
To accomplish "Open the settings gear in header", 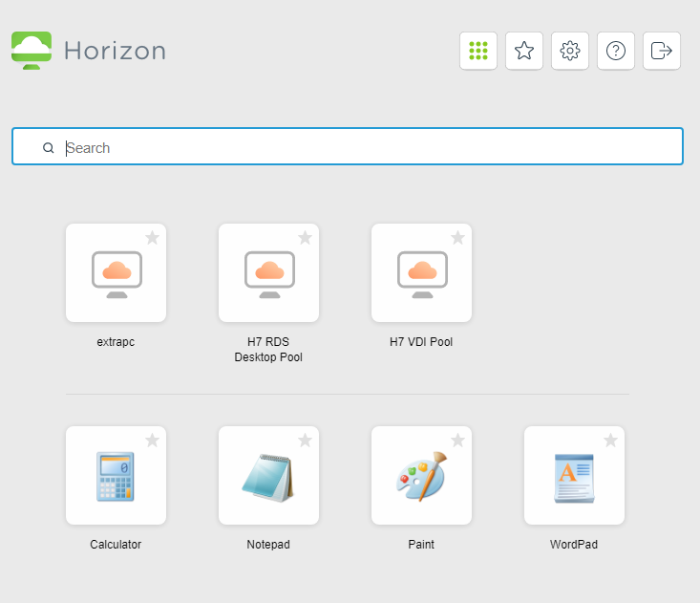I will (x=570, y=52).
